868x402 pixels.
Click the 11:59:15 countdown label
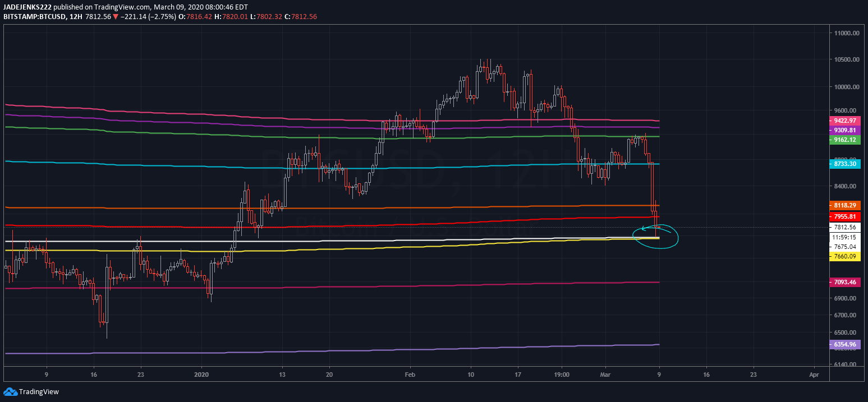pos(844,237)
